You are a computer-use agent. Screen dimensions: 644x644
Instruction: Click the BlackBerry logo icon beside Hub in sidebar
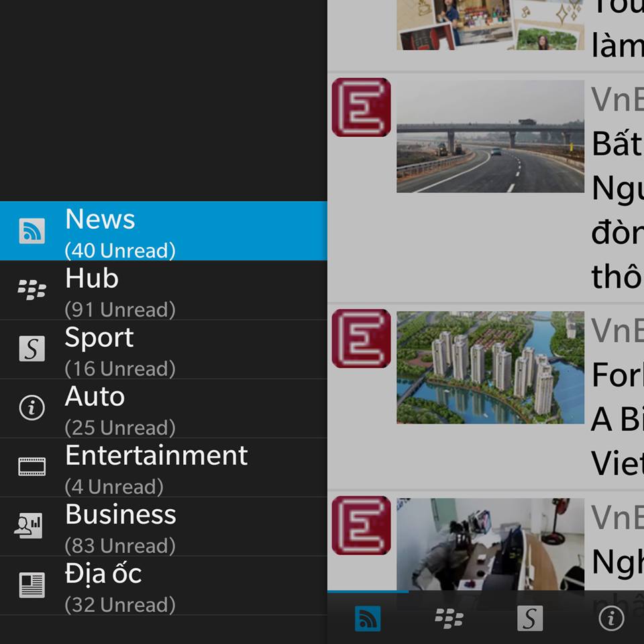(x=32, y=290)
